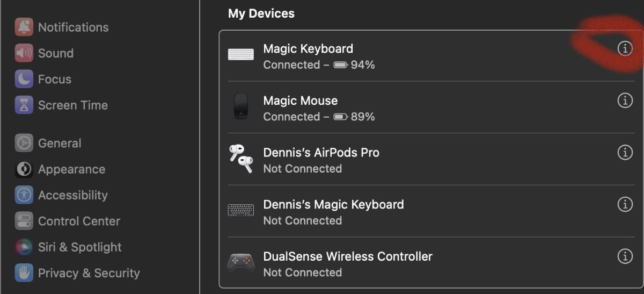The width and height of the screenshot is (644, 294).
Task: Click the Sound speaker icon
Action: pyautogui.click(x=24, y=53)
